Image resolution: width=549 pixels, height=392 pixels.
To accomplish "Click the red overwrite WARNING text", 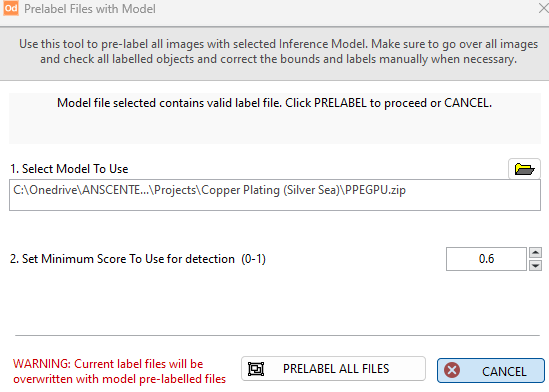I will click(119, 371).
